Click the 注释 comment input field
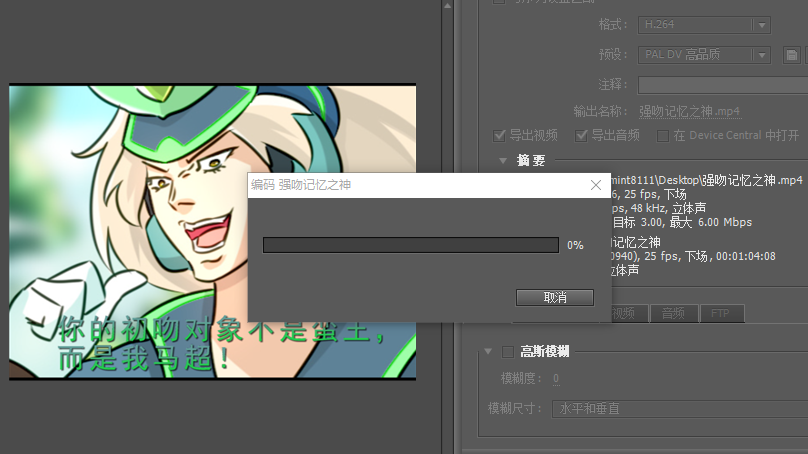808x454 pixels. (723, 85)
